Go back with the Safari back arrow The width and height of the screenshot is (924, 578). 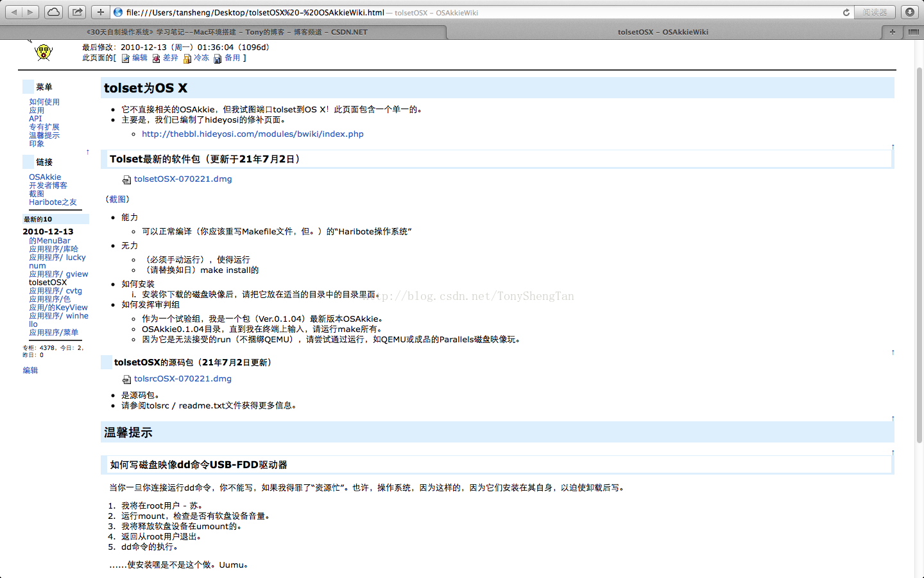point(14,12)
